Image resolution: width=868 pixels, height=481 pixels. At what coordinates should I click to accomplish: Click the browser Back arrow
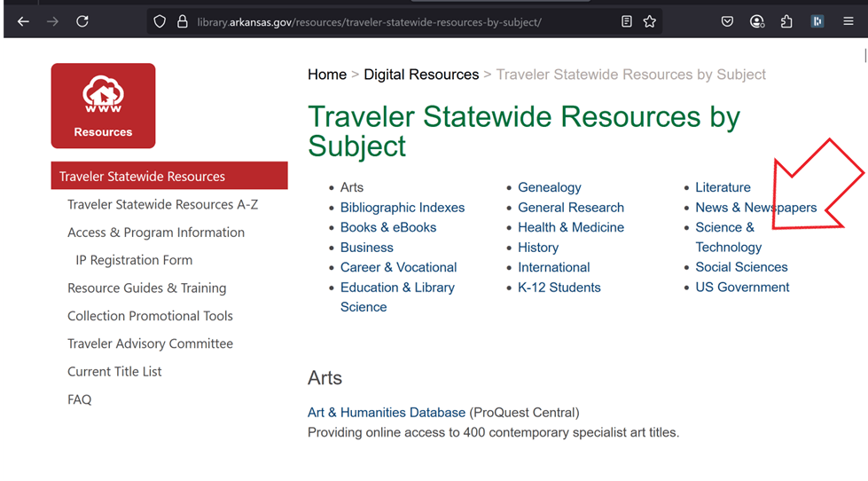tap(24, 21)
